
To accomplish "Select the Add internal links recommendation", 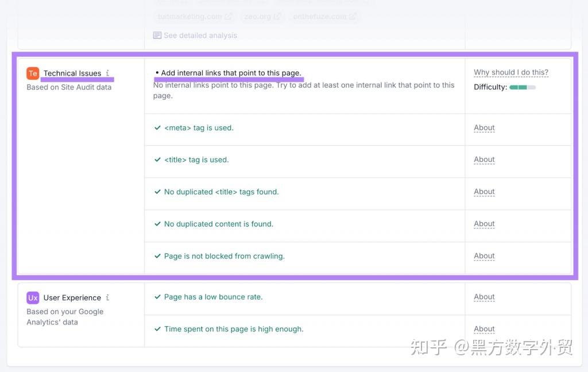I will point(229,73).
